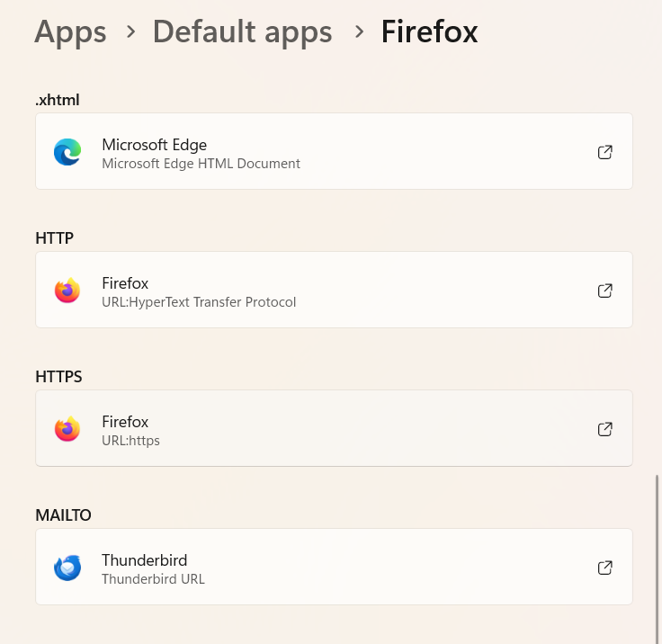Open the external link icon for MAILTO

coord(605,568)
